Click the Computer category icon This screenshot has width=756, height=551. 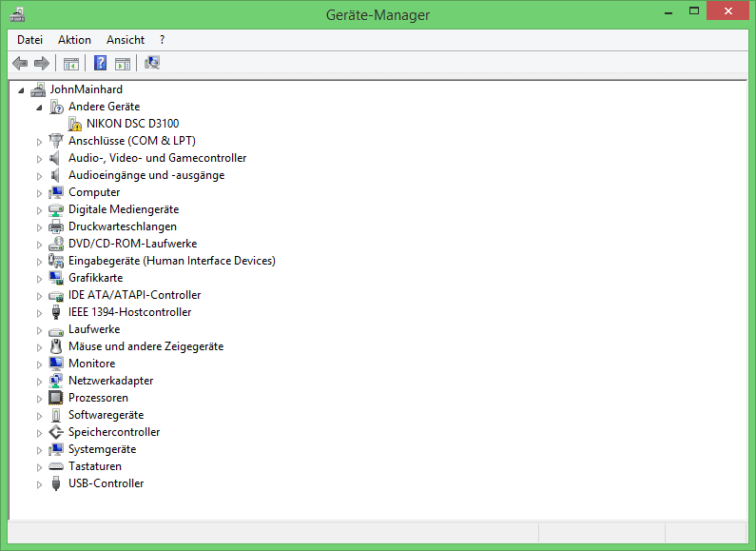coord(56,192)
